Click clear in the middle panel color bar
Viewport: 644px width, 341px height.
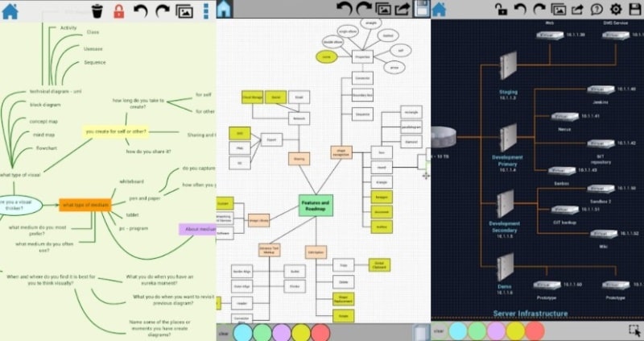(224, 334)
